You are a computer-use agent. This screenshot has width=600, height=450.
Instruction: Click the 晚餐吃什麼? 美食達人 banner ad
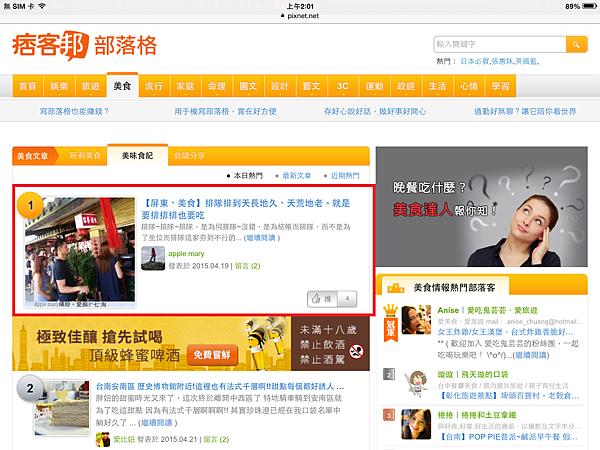482,207
